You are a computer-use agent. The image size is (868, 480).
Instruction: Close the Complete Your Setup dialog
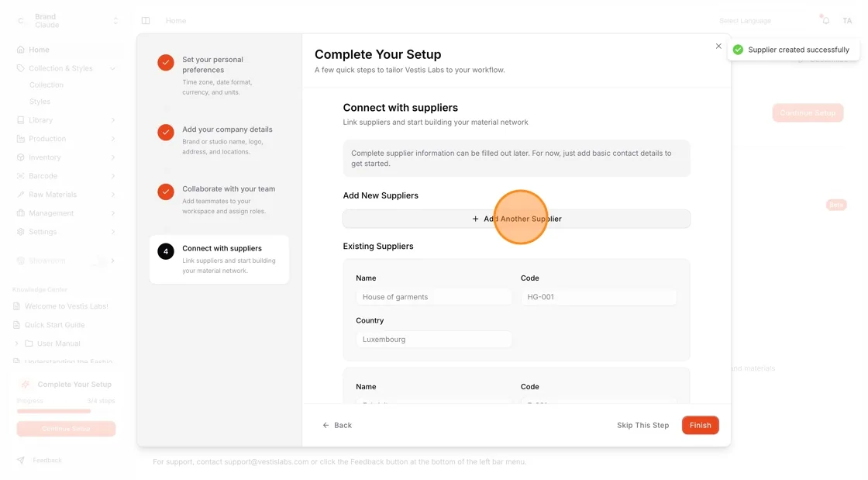[718, 46]
